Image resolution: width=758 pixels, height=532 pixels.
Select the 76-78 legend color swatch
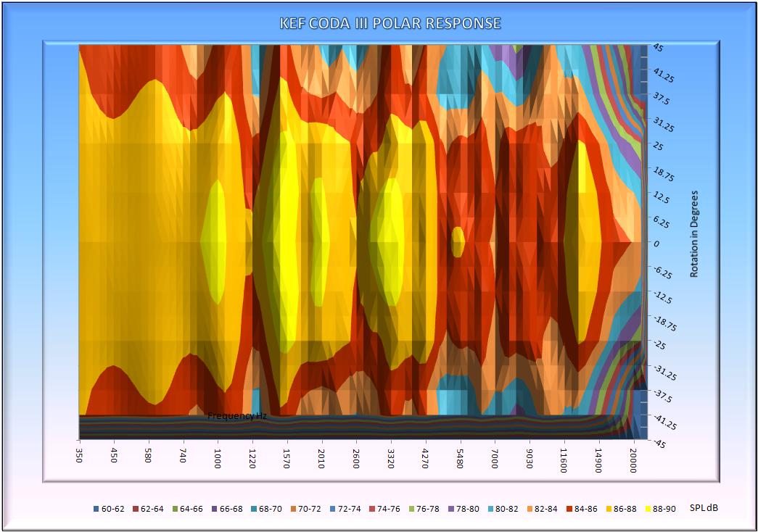[411, 509]
